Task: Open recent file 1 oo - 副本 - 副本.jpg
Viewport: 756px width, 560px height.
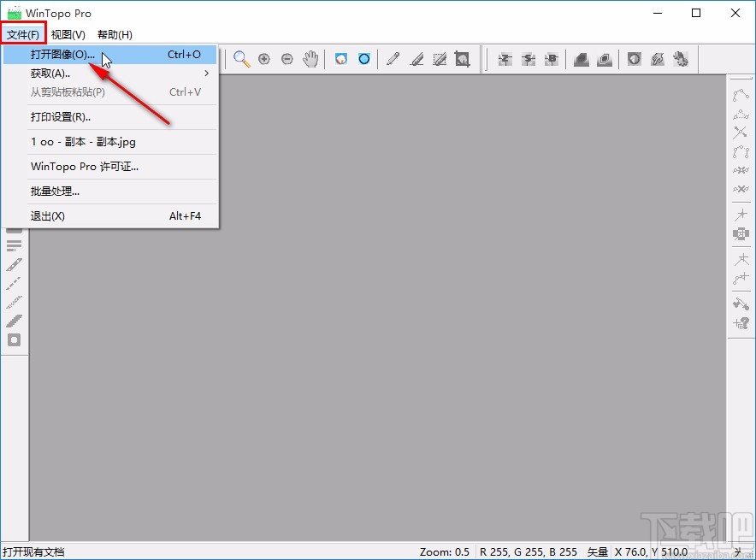Action: (110, 142)
